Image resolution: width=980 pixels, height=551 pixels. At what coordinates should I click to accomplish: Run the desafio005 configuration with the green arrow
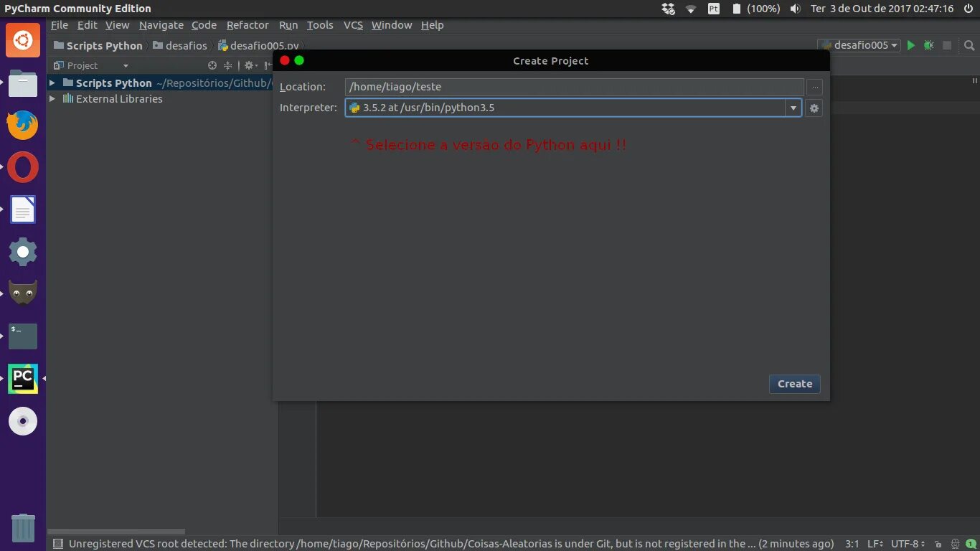click(910, 45)
